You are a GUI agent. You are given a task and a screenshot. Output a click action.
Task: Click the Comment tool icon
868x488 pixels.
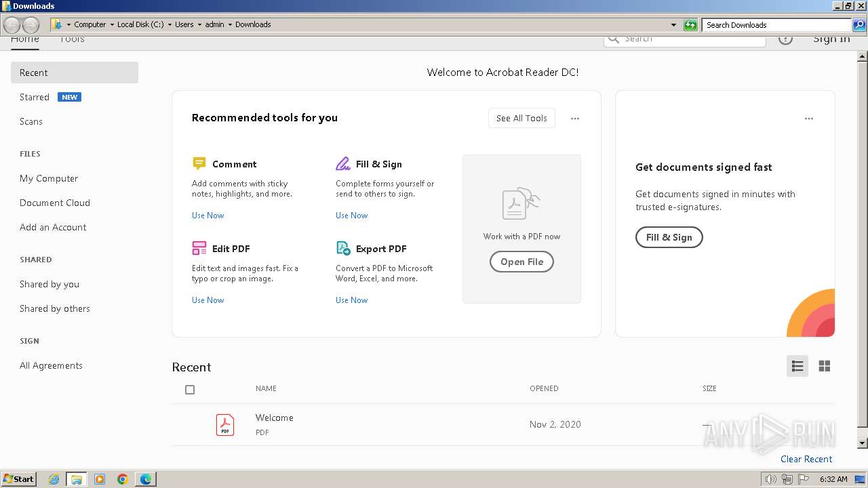click(x=199, y=163)
